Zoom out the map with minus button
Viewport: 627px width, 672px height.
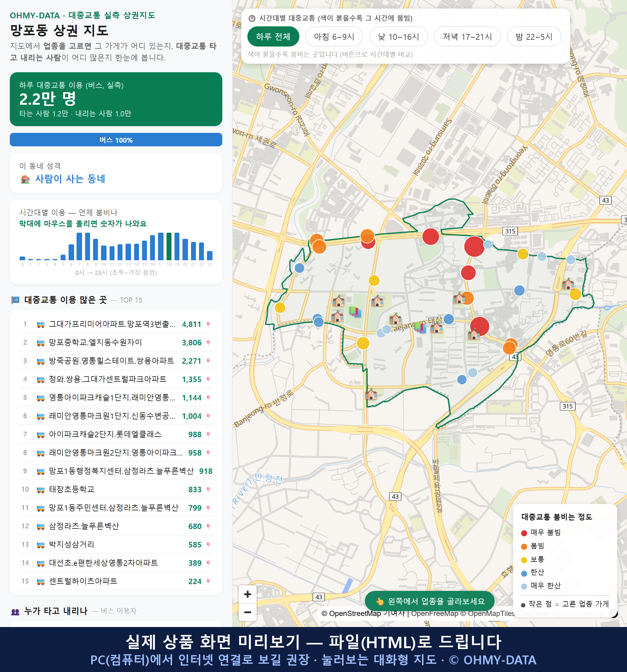click(x=247, y=612)
